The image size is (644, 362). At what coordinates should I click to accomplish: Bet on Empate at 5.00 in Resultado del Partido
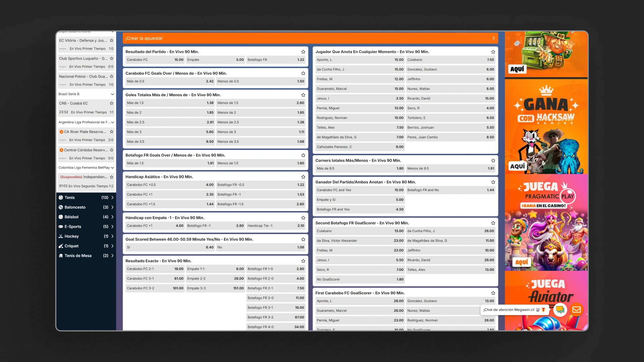click(215, 60)
